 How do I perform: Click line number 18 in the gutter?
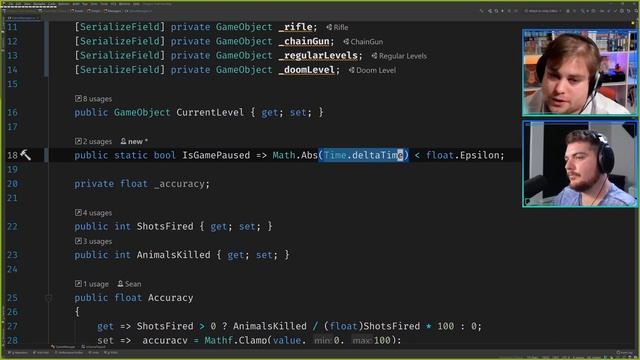click(x=12, y=155)
